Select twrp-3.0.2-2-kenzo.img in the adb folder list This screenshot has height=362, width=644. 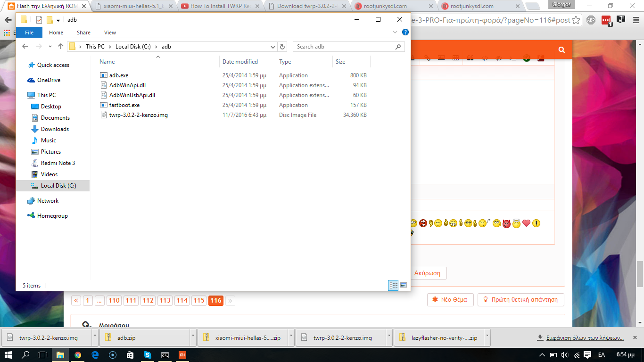click(x=139, y=115)
